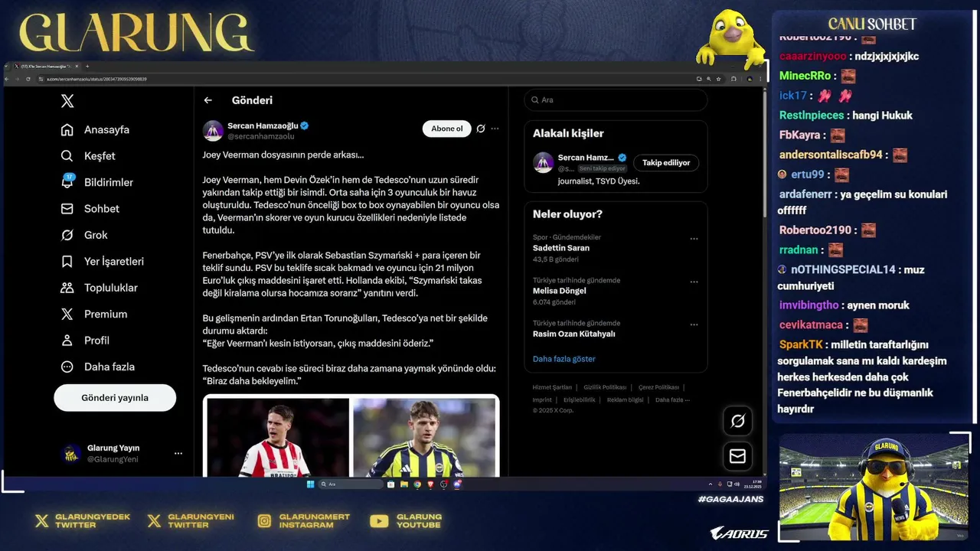Reload the browser page
The image size is (980, 551).
coord(28,79)
